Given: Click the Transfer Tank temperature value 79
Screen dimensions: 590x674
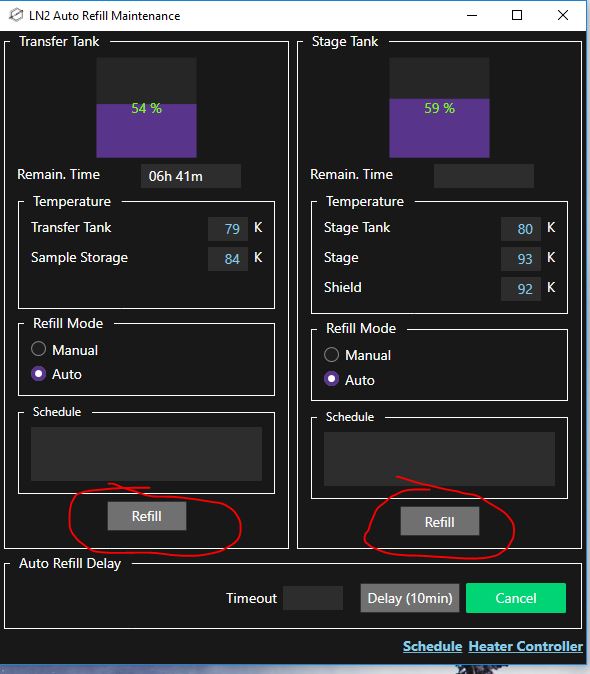Looking at the screenshot, I should [228, 229].
